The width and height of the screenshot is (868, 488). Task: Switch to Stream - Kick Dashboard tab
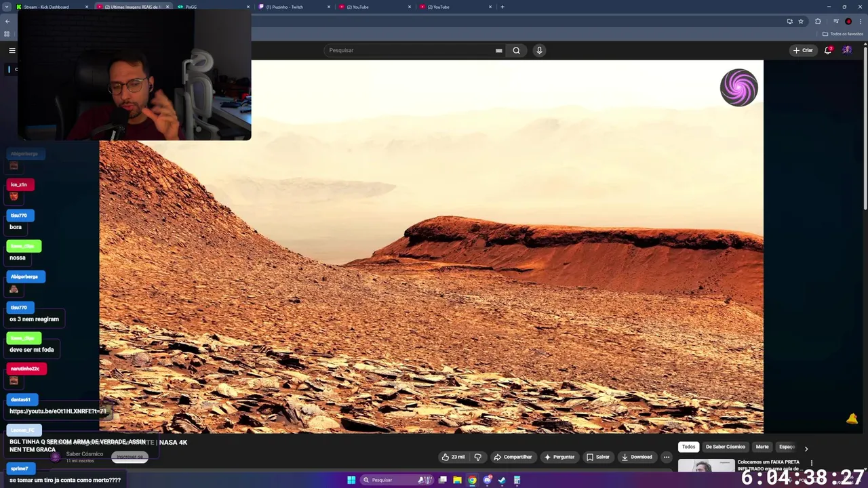(52, 7)
